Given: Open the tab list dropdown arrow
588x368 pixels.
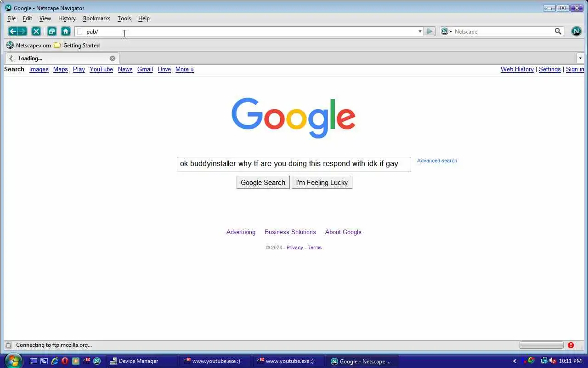Looking at the screenshot, I should (580, 58).
